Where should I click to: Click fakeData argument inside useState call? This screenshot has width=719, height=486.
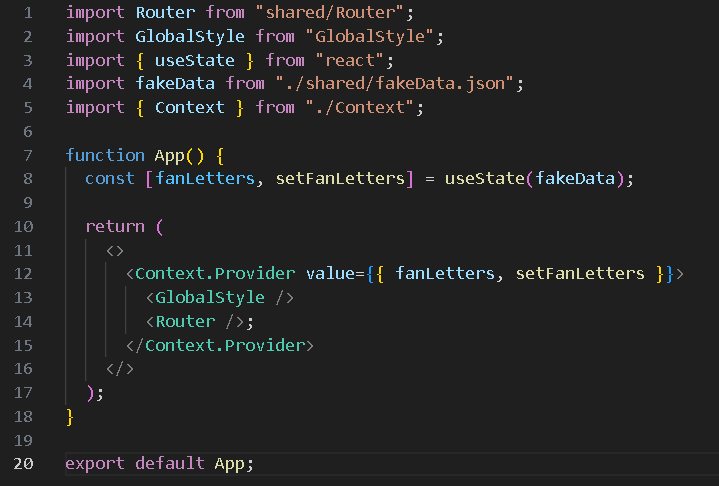(575, 179)
